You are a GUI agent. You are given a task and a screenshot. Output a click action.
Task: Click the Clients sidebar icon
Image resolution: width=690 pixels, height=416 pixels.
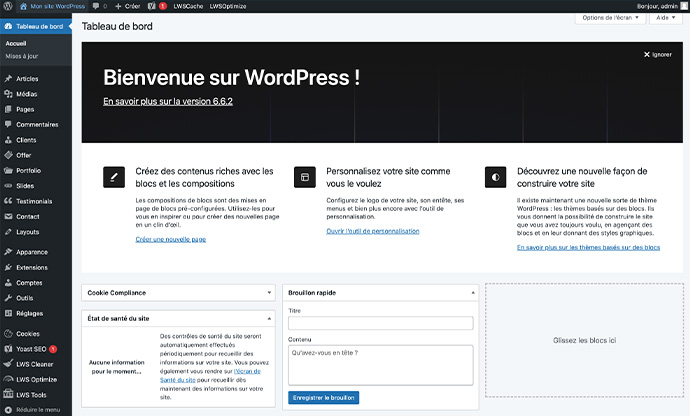(8, 140)
